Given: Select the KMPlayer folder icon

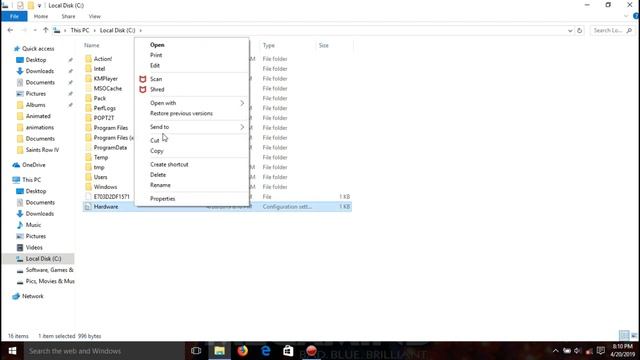Looking at the screenshot, I should pyautogui.click(x=89, y=78).
